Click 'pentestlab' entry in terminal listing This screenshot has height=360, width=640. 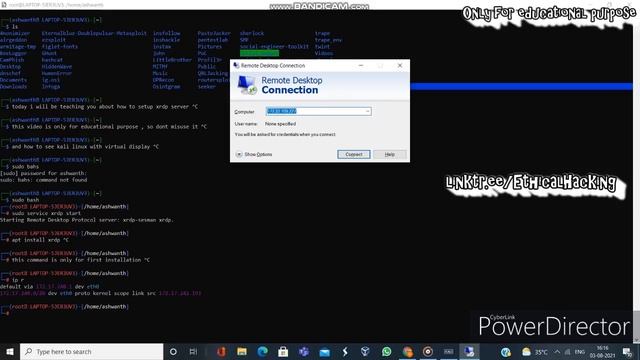click(x=213, y=40)
